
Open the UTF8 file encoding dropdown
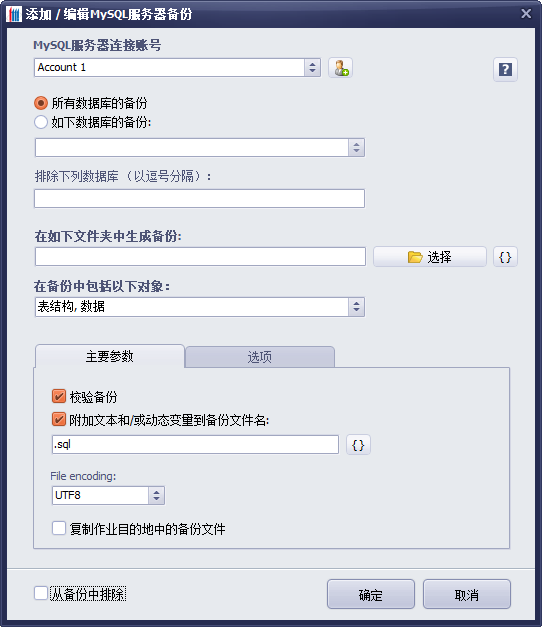(x=156, y=496)
